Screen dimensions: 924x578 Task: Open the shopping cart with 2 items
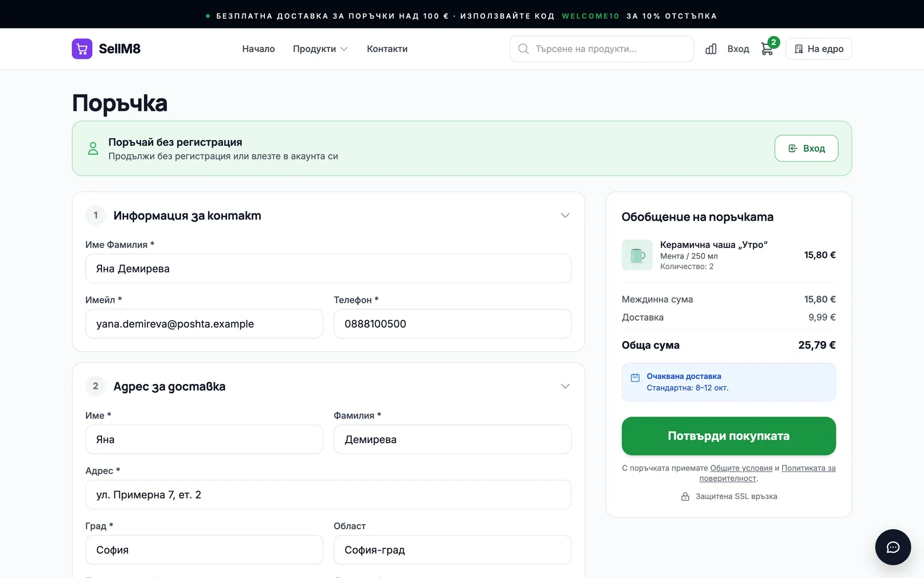[768, 49]
